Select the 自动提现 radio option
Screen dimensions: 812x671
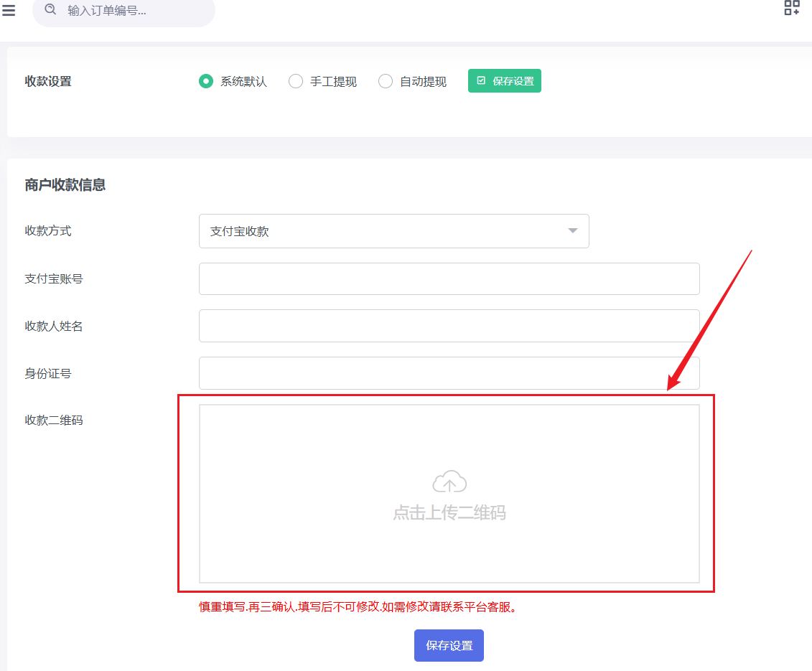(x=386, y=81)
